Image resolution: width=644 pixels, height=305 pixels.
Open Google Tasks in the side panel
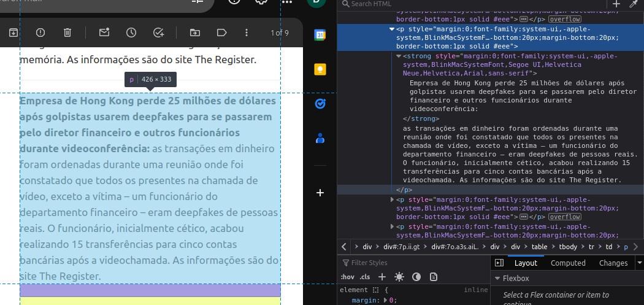click(x=320, y=104)
